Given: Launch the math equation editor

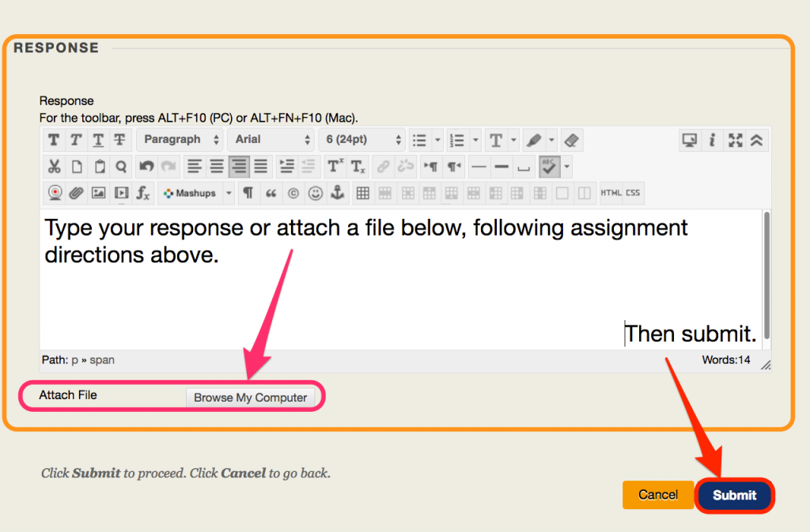Looking at the screenshot, I should (x=143, y=193).
